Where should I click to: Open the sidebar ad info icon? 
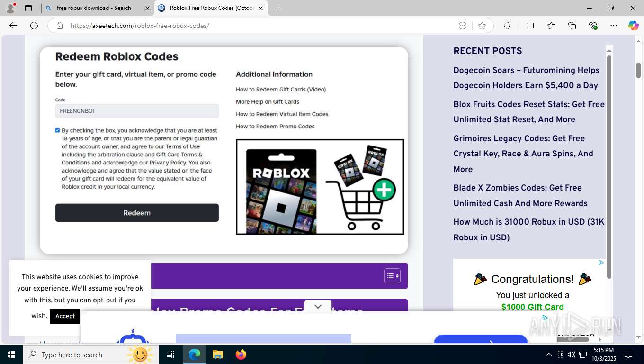pos(600,263)
